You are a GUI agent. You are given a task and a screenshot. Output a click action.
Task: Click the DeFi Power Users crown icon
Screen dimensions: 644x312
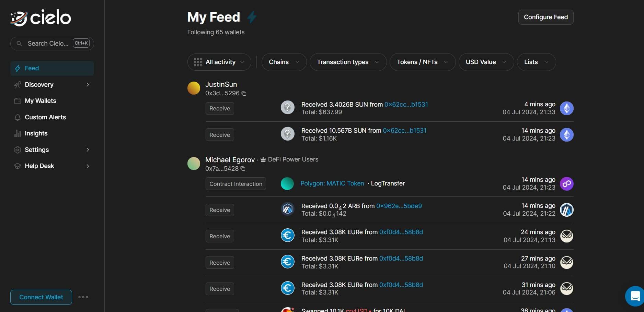pos(263,160)
